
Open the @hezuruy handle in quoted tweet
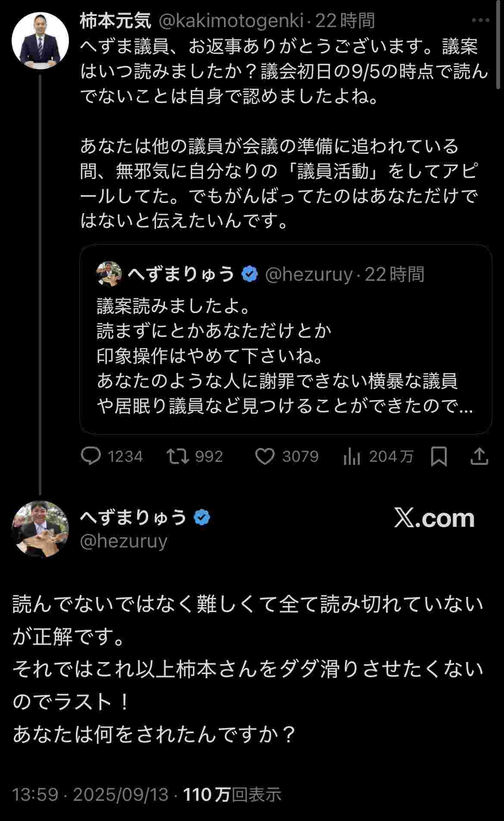[308, 274]
